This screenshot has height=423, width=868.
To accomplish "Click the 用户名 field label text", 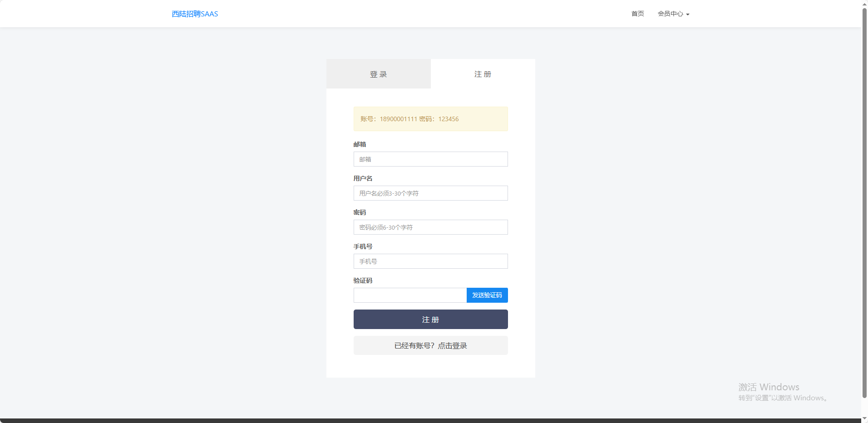I will (x=363, y=178).
